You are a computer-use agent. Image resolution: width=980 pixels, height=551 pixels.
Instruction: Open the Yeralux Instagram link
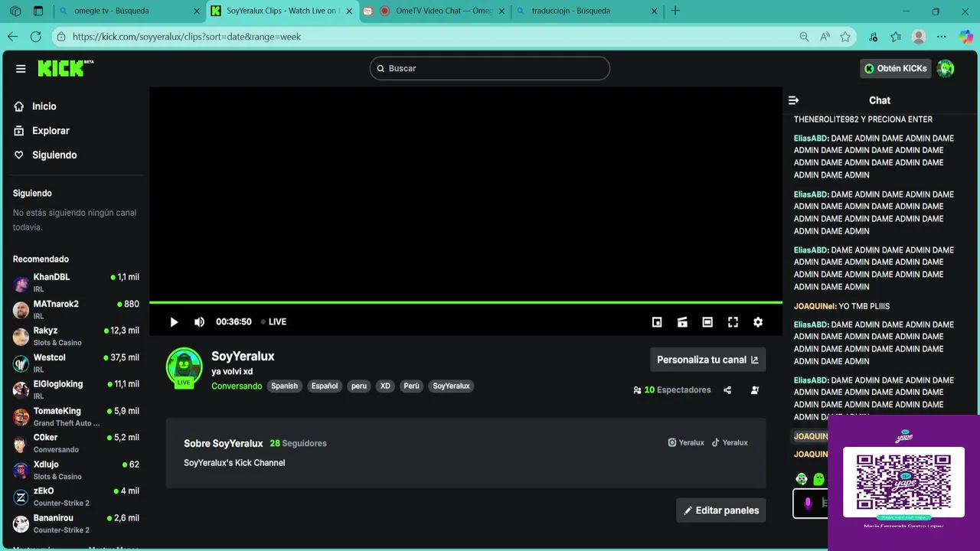(x=686, y=442)
